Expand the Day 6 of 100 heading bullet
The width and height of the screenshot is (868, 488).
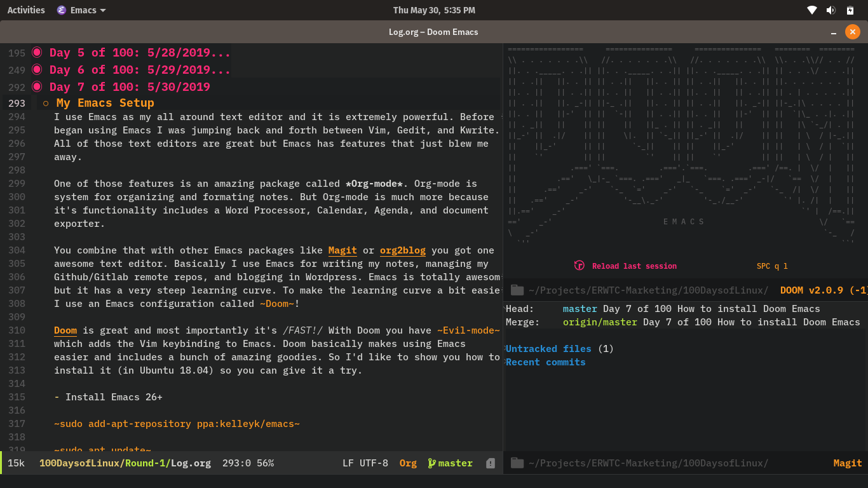pyautogui.click(x=37, y=69)
